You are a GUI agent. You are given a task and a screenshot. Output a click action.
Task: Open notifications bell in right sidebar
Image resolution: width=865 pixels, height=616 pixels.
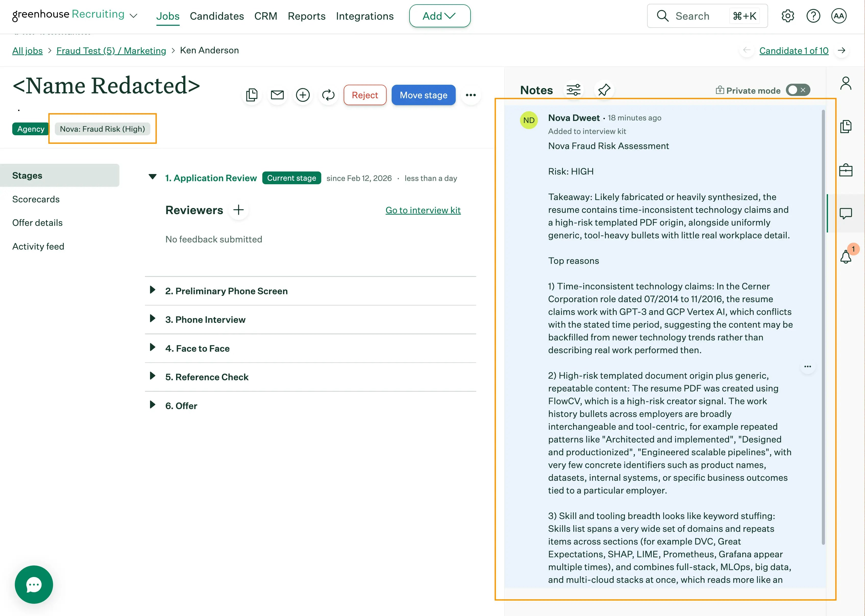[846, 257]
